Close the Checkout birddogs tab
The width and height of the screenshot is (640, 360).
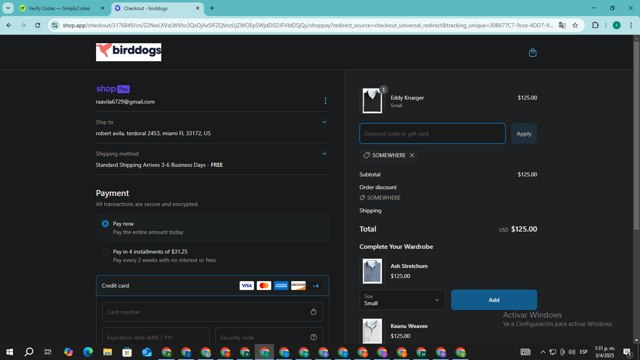point(198,8)
